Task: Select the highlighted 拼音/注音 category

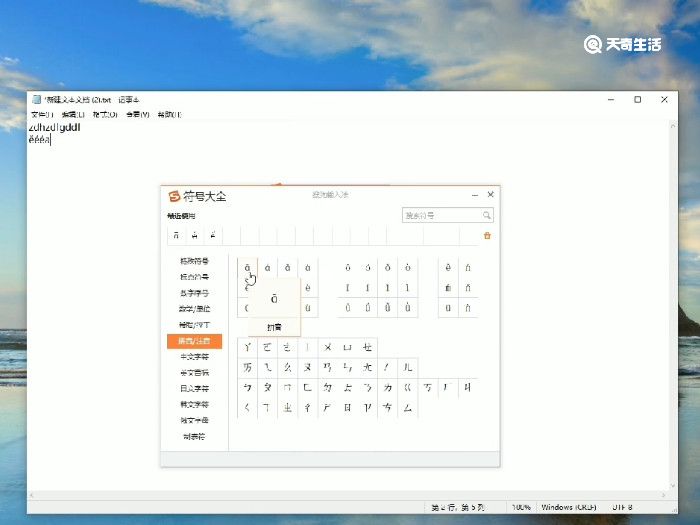Action: pyautogui.click(x=194, y=341)
